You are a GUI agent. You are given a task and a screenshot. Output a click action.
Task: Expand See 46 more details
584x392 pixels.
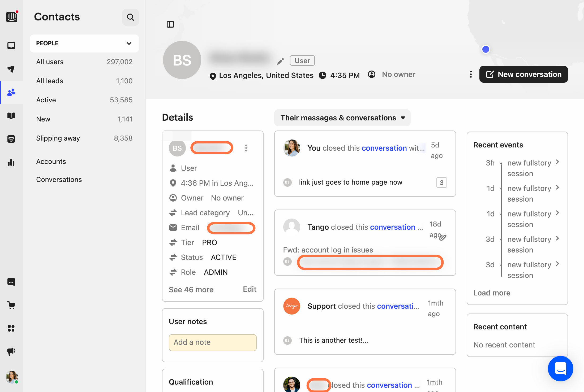(191, 290)
